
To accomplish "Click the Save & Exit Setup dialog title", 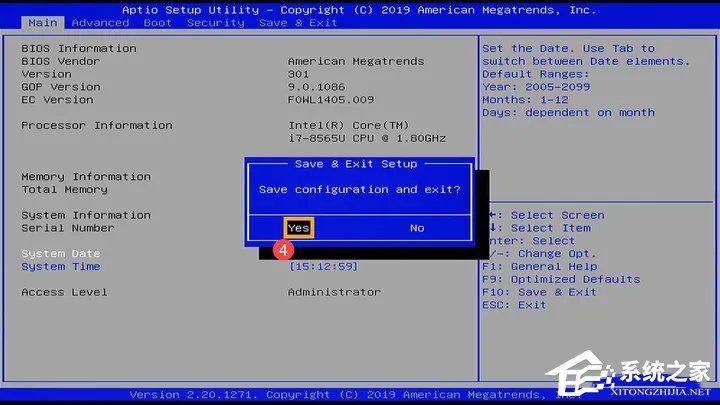I will 356,164.
